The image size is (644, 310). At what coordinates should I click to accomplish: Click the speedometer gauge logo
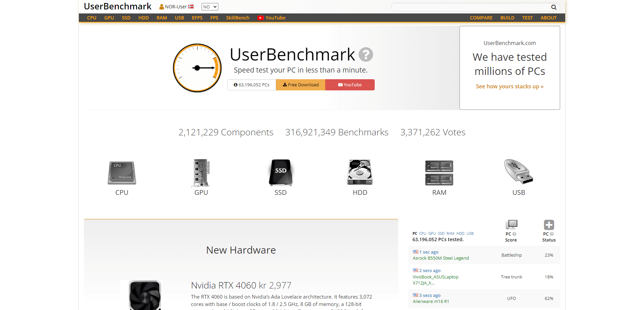coord(197,68)
